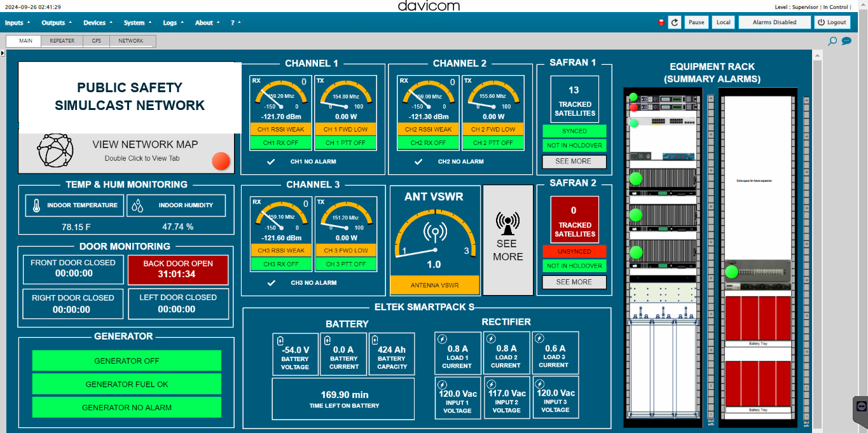Click the Generator Off status indicator
Screen dimensions: 868x433
tap(127, 361)
